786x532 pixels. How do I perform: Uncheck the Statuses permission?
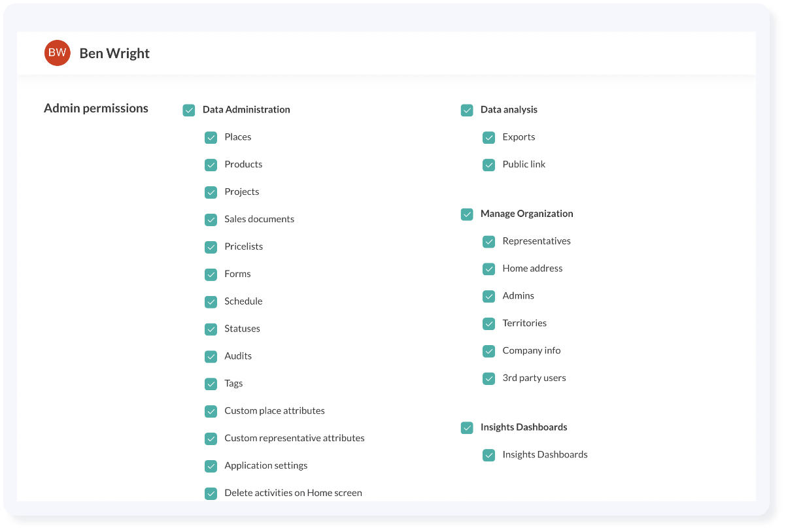pos(211,329)
